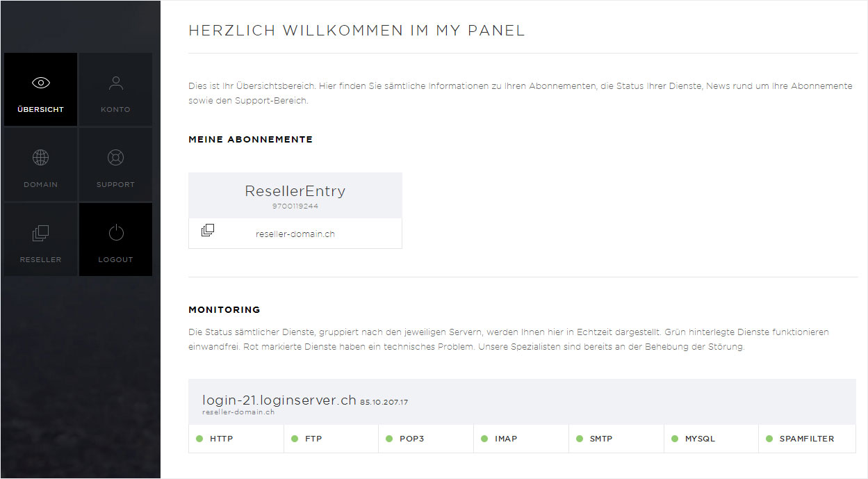Viewport: 868px width, 479px height.
Task: Open the Übersicht eye icon tile
Action: (x=40, y=90)
